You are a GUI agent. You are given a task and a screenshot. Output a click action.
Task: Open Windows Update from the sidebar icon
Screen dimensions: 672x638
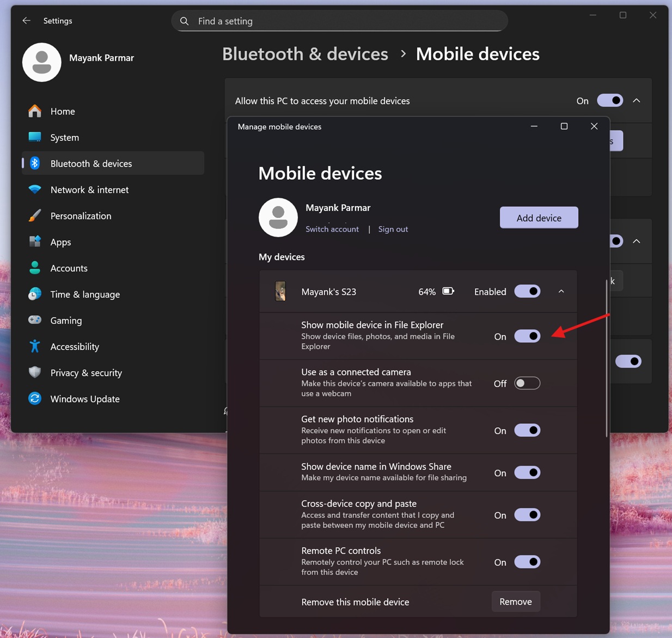34,398
